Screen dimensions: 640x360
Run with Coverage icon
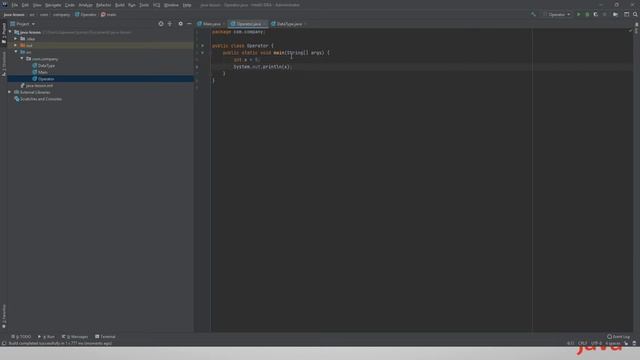point(596,14)
